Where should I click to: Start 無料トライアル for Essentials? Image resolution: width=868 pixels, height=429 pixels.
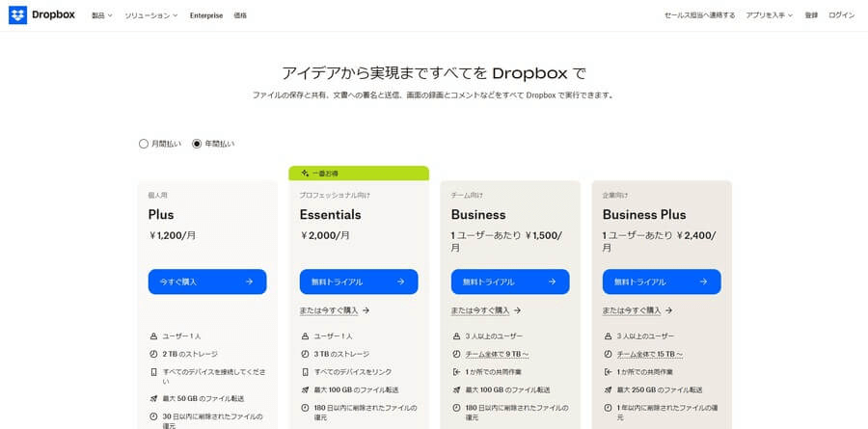pyautogui.click(x=359, y=282)
